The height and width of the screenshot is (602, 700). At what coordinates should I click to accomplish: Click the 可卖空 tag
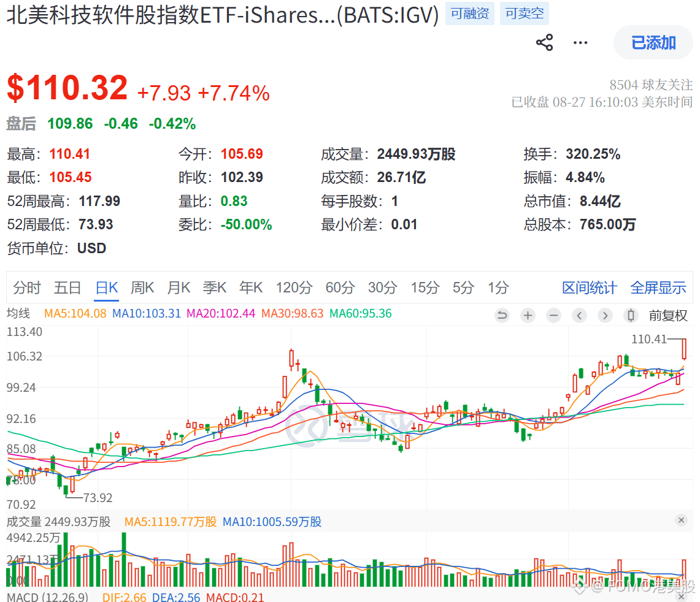click(524, 13)
